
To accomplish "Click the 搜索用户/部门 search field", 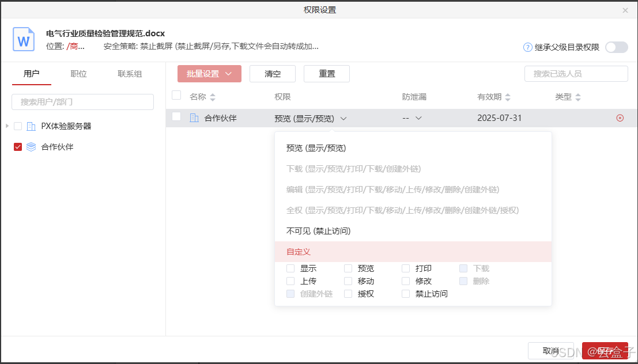I will [x=82, y=102].
